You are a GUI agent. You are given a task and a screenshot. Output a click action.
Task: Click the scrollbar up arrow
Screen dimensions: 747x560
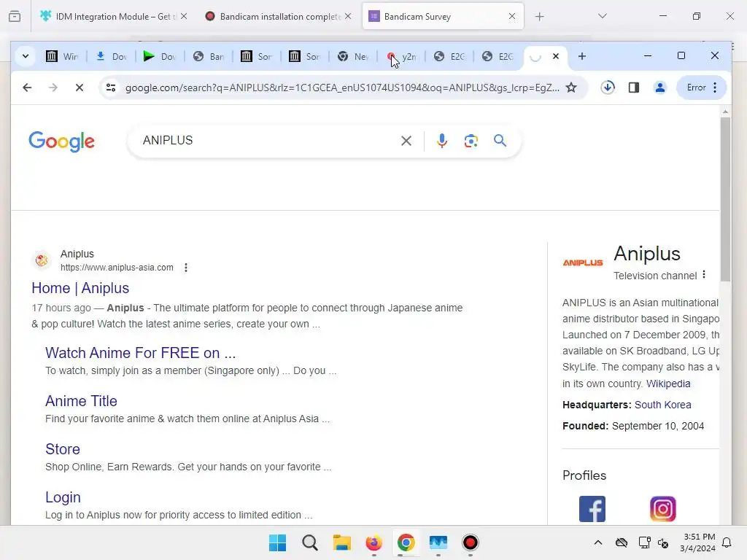click(x=725, y=112)
